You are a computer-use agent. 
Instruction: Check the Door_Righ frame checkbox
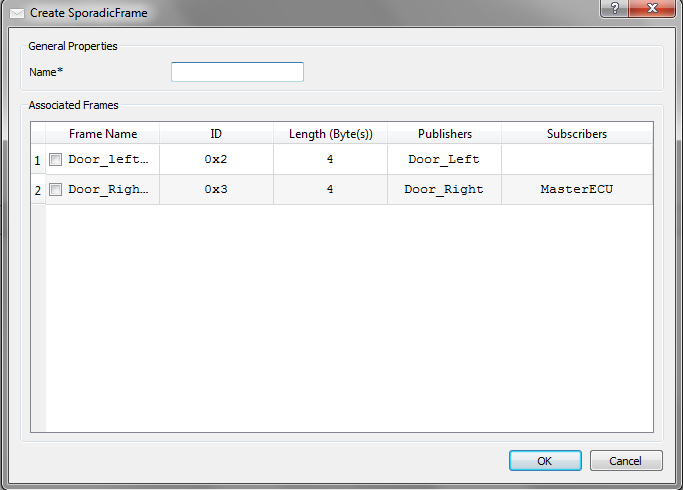click(55, 189)
